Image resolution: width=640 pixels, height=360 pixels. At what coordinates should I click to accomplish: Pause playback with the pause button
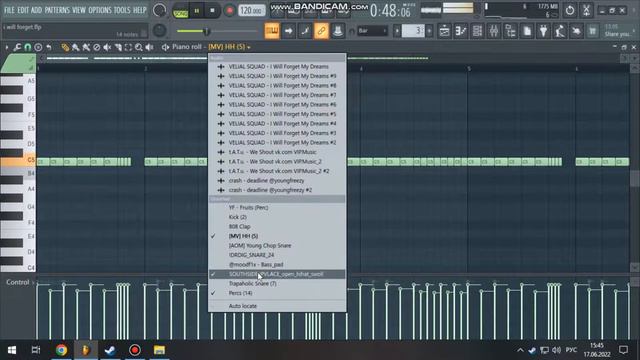(x=197, y=11)
